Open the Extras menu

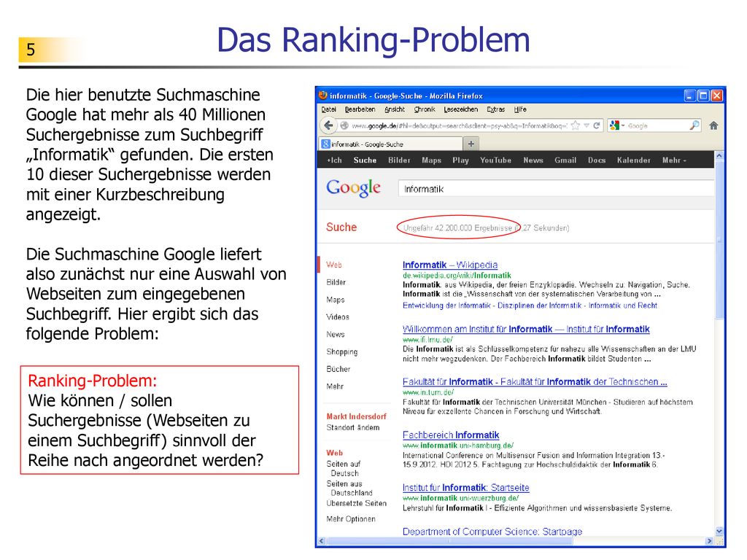click(x=495, y=109)
